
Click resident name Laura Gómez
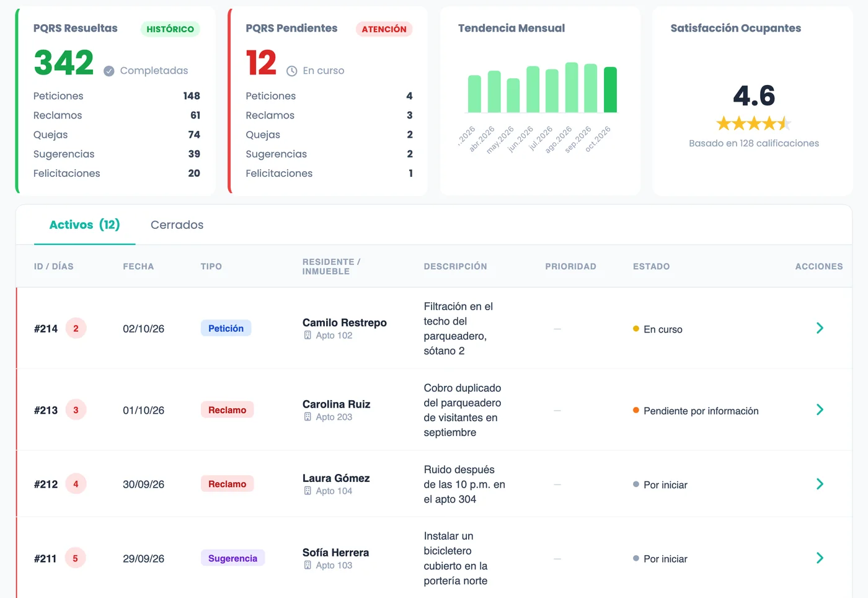coord(336,478)
